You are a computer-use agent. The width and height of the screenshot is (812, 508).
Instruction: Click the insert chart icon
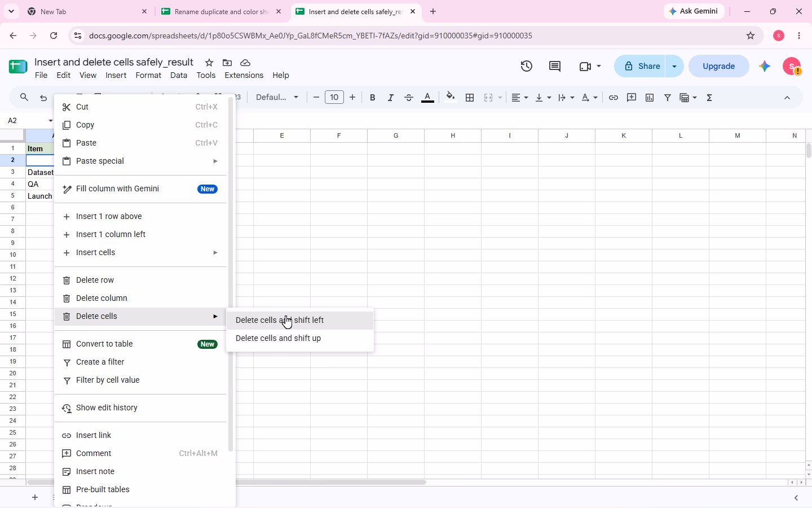tap(650, 98)
